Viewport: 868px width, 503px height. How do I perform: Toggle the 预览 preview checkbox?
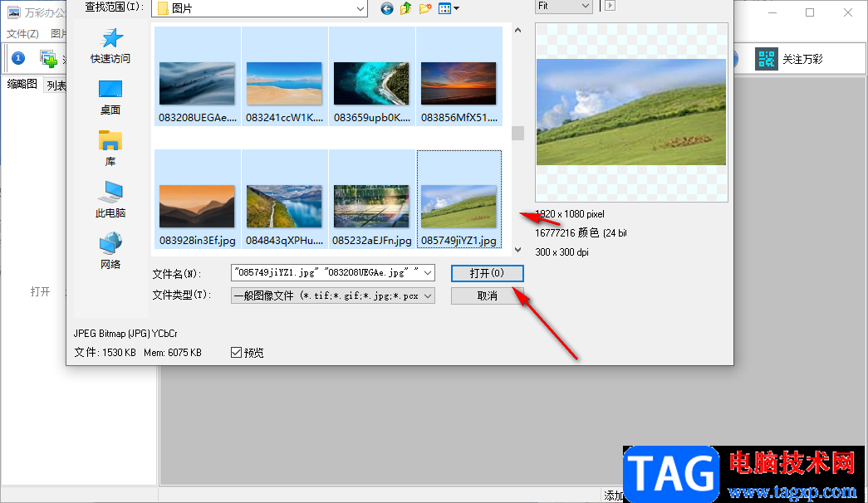(x=237, y=353)
